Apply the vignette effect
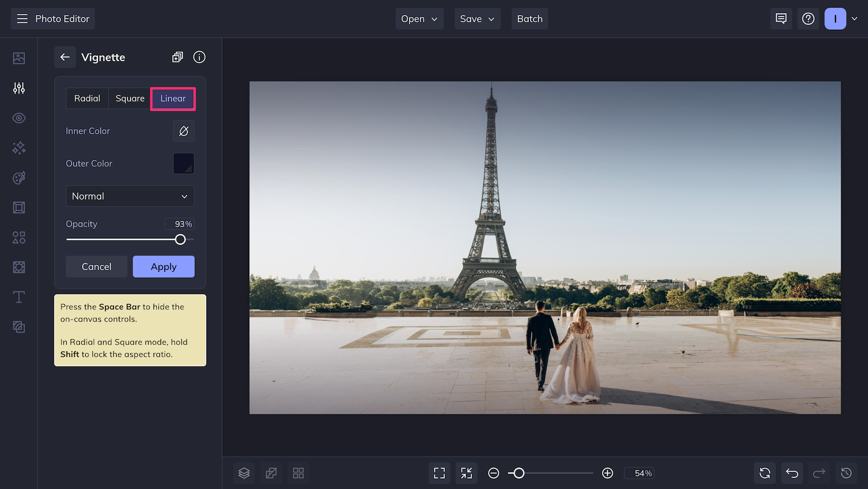Image resolution: width=868 pixels, height=489 pixels. [164, 266]
